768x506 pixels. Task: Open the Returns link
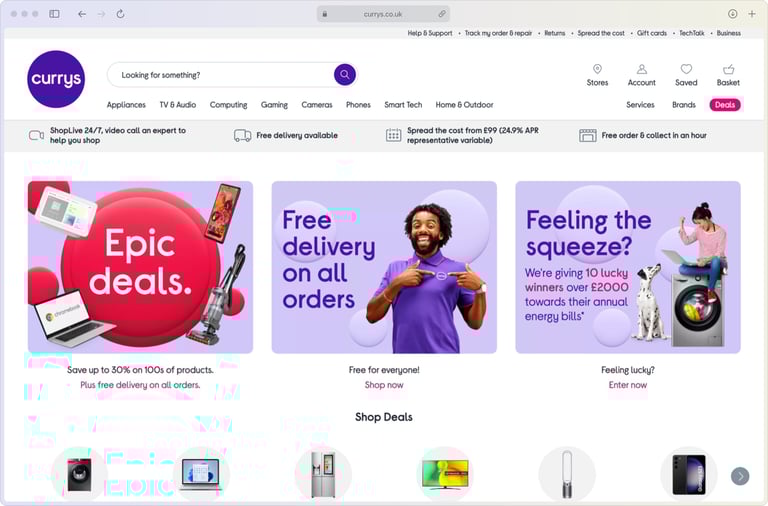(x=554, y=33)
